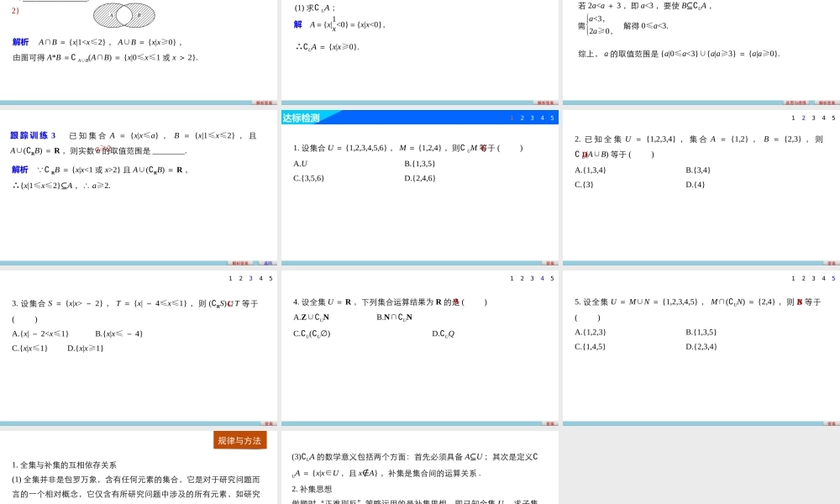
Task: Switch to question 2 tab on the 达标检测 slide
Action: point(522,118)
